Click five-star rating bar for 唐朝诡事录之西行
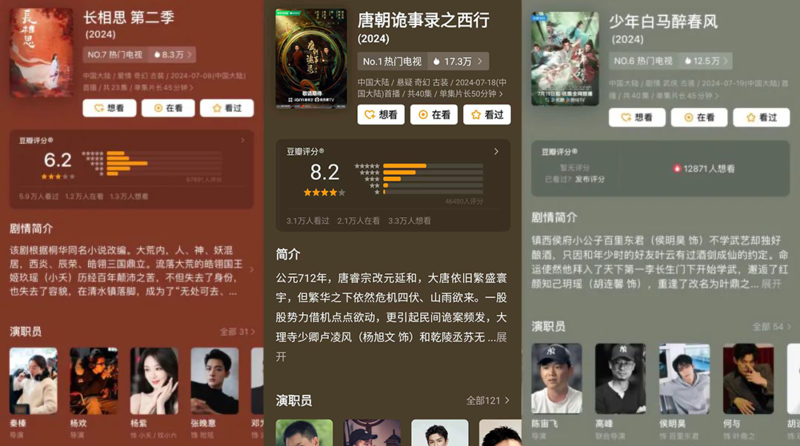The image size is (800, 446). (x=433, y=166)
